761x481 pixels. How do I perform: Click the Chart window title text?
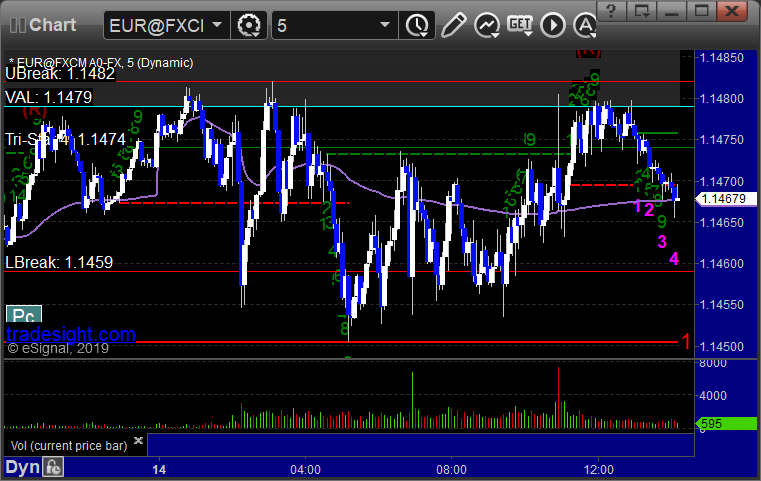[x=52, y=25]
